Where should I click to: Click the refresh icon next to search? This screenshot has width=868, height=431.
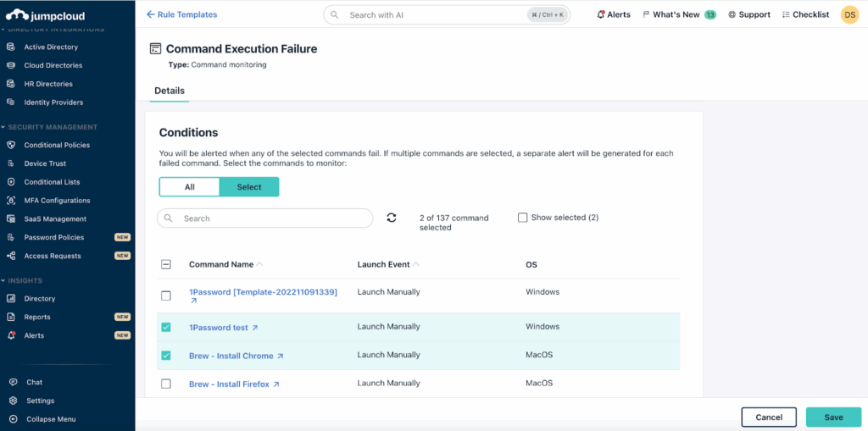(392, 218)
